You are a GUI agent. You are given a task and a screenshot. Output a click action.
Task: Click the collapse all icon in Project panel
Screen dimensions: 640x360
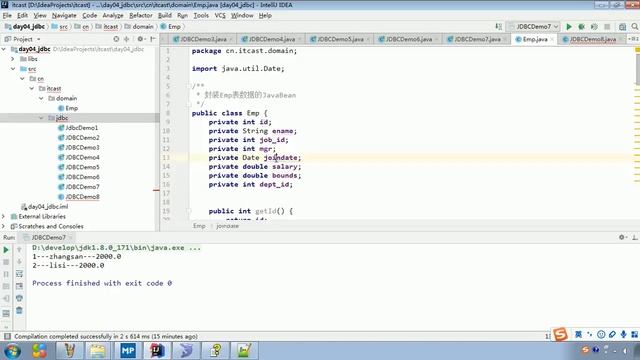click(x=127, y=39)
